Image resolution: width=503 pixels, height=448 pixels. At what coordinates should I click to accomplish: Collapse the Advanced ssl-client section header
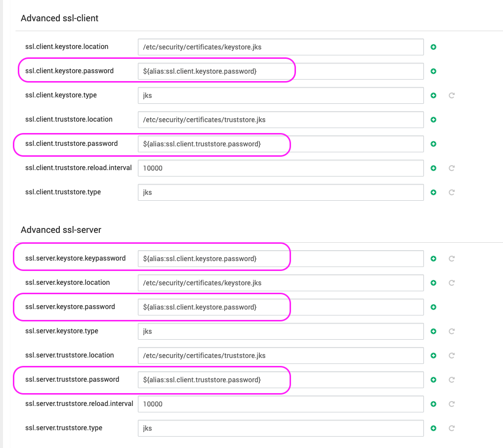(x=59, y=18)
